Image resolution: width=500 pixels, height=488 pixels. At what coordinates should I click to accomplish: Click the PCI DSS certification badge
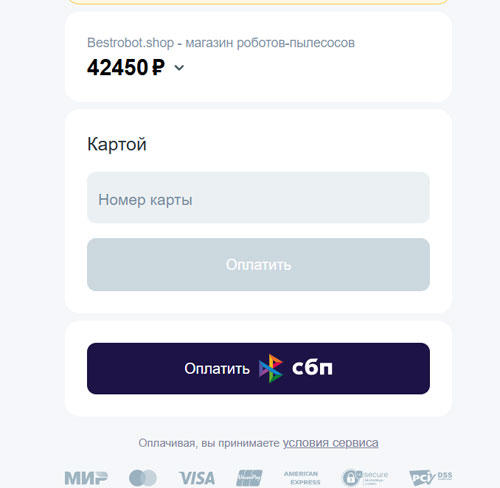tap(431, 478)
